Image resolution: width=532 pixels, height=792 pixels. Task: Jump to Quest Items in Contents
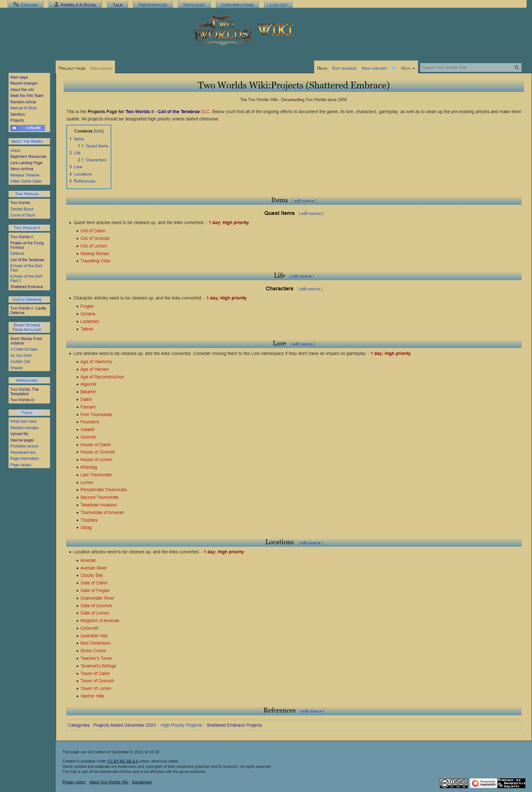click(97, 146)
